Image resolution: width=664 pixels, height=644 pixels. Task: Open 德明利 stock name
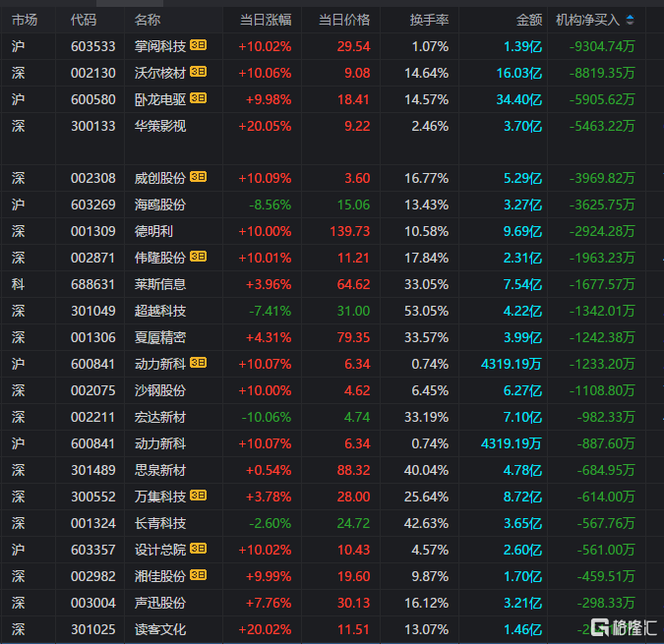click(x=153, y=231)
